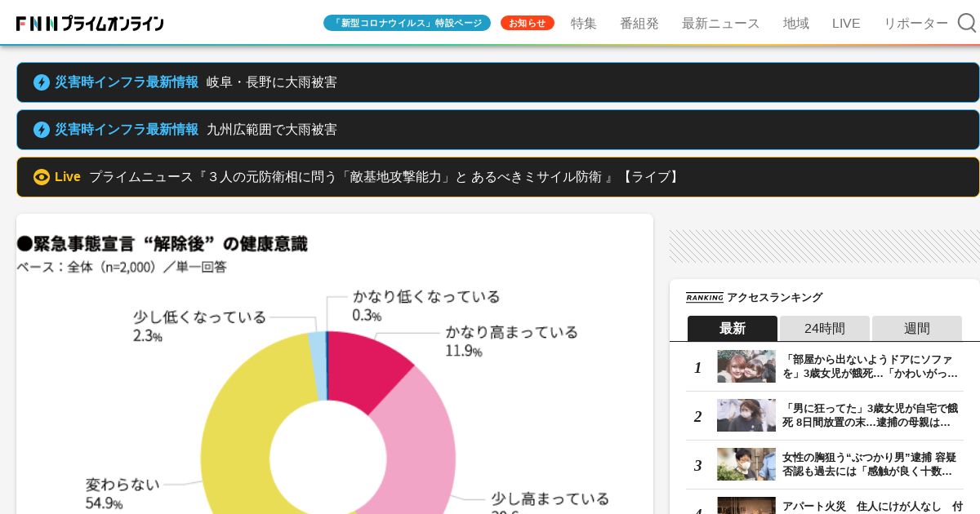Click the lightning icon beside 岐阜・長野に大雨被害

click(x=42, y=82)
